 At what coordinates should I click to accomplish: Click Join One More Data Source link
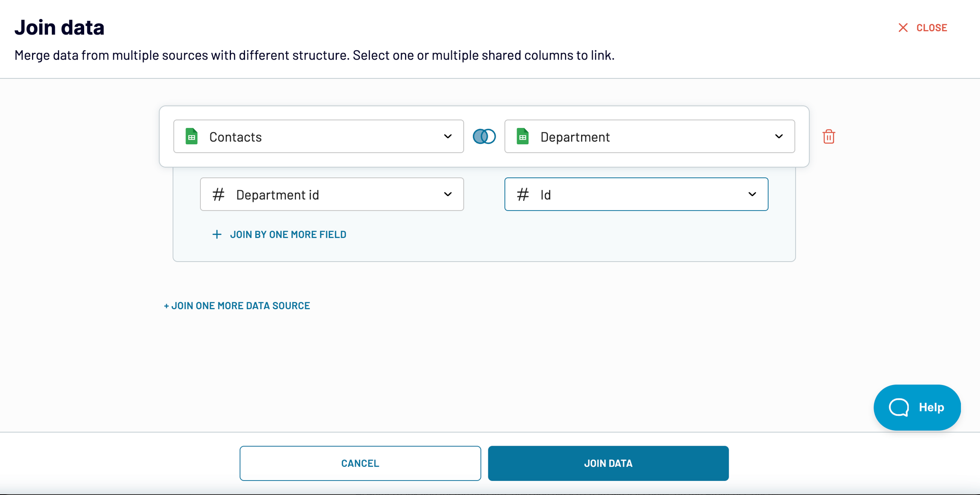pyautogui.click(x=237, y=306)
